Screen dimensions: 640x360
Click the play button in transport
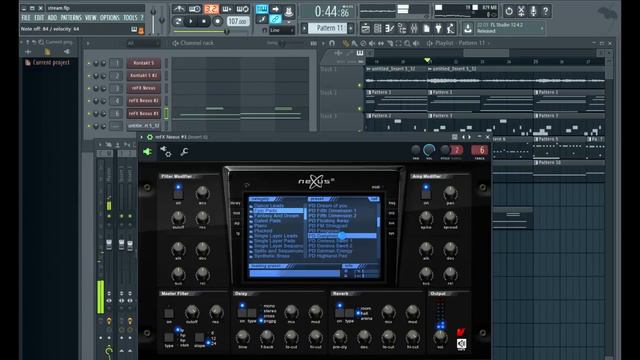pyautogui.click(x=191, y=21)
